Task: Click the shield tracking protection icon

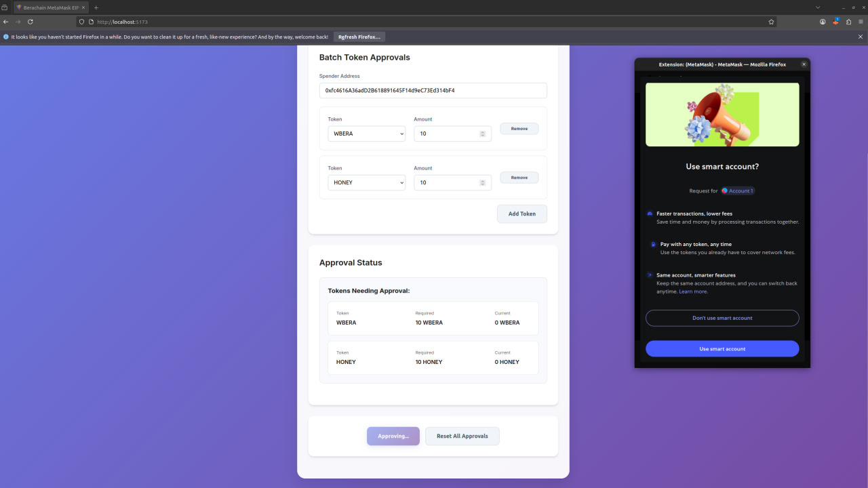Action: 82,22
